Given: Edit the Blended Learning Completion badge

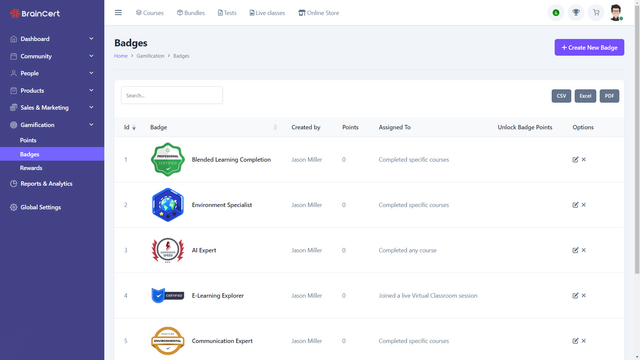Looking at the screenshot, I should [x=575, y=160].
